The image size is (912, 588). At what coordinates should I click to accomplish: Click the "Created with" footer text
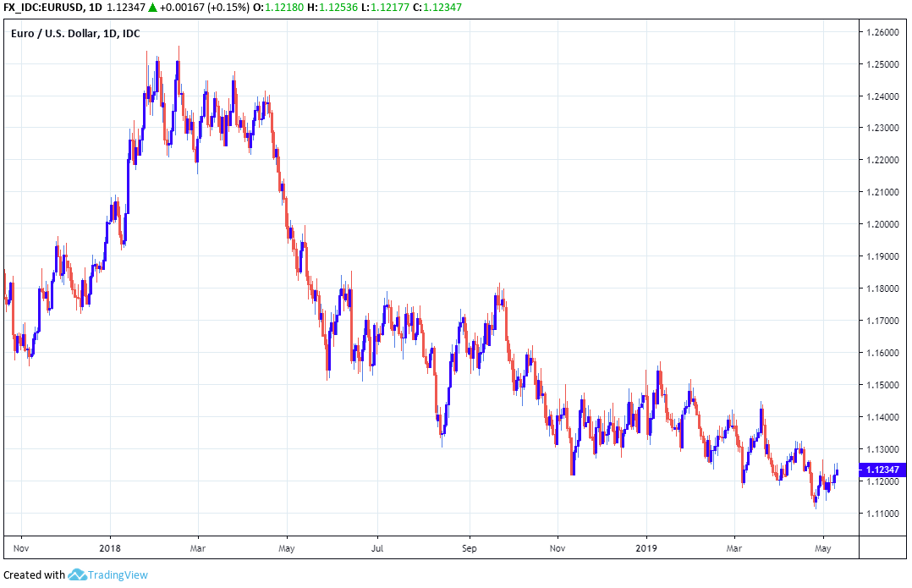coord(35,574)
